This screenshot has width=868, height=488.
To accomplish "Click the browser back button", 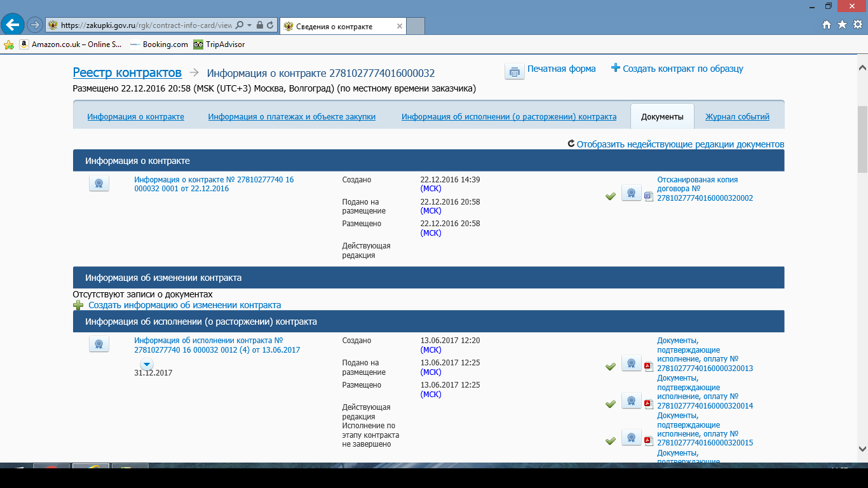I will coord(13,25).
